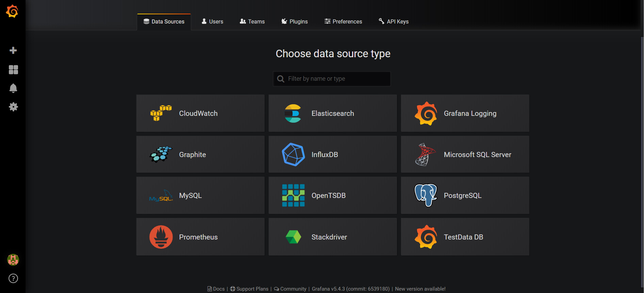The image size is (644, 293).
Task: Select the CloudWatch data source
Action: [x=200, y=113]
